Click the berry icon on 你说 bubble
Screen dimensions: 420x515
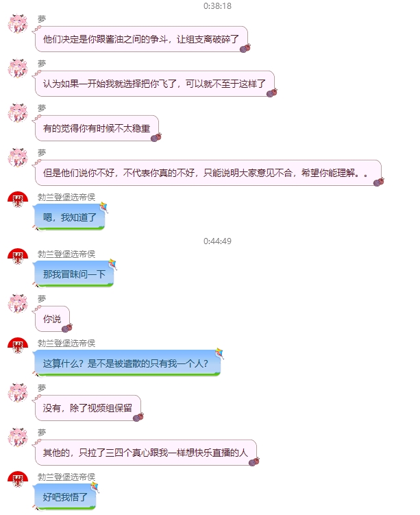[67, 328]
